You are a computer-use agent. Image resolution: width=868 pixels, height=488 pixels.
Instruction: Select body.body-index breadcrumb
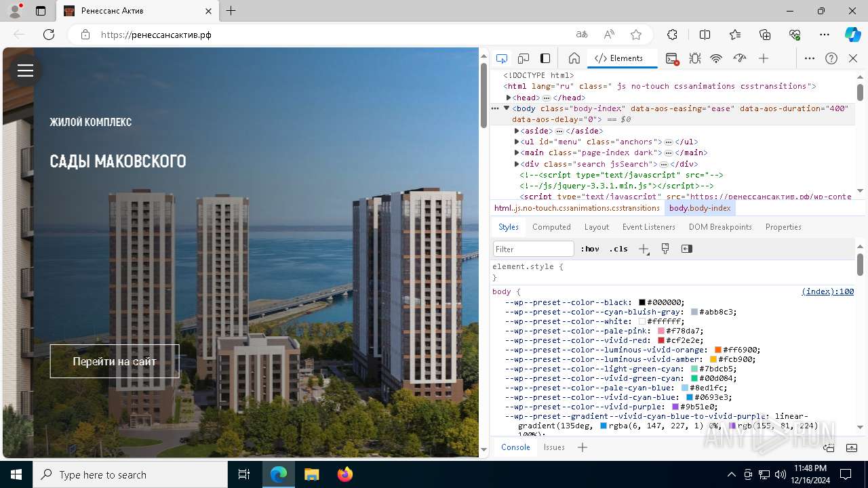(700, 208)
